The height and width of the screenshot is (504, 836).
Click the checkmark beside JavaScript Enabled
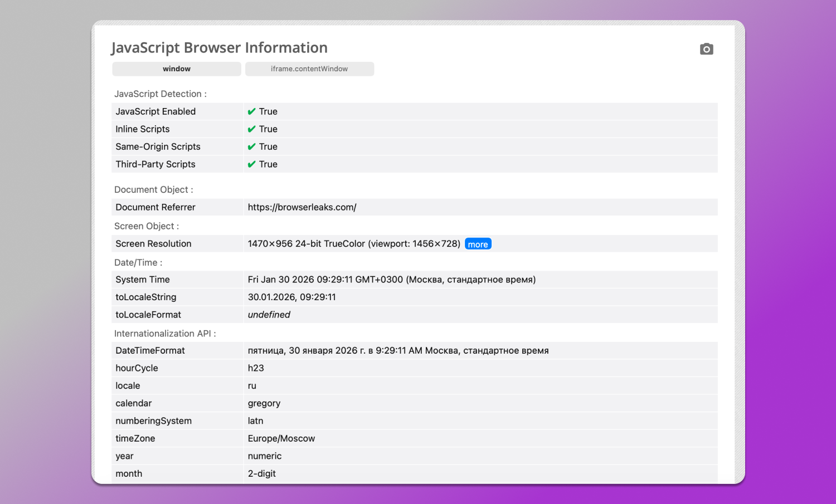coord(251,111)
